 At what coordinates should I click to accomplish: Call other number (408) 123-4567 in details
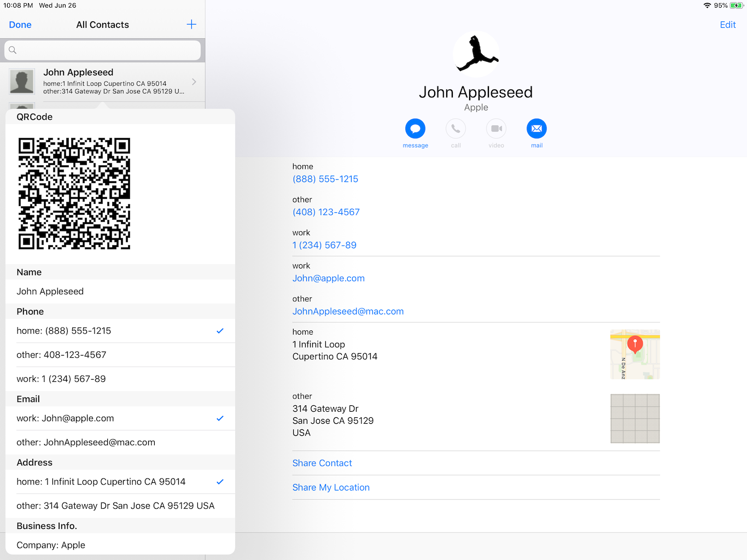[326, 212]
